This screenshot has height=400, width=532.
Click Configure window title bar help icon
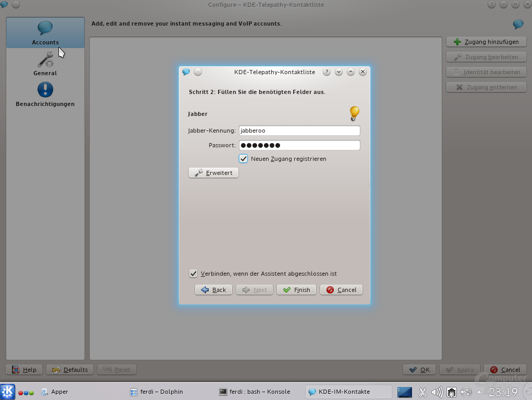(x=491, y=4)
